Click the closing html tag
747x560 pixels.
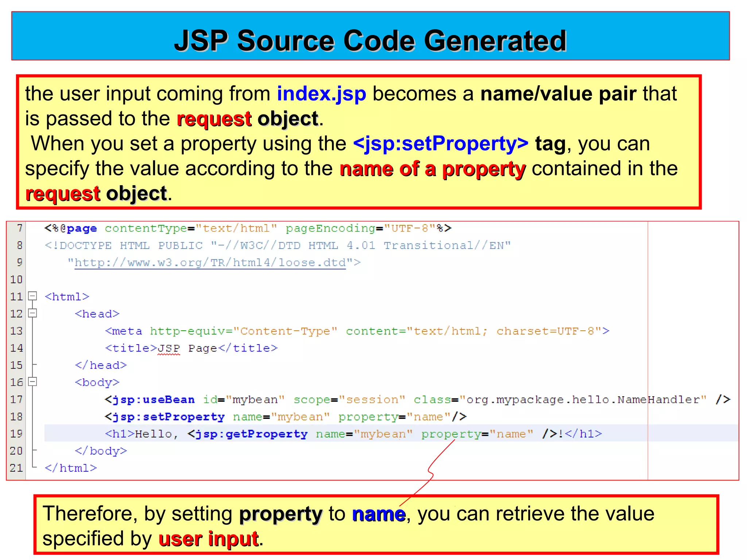[x=71, y=468]
